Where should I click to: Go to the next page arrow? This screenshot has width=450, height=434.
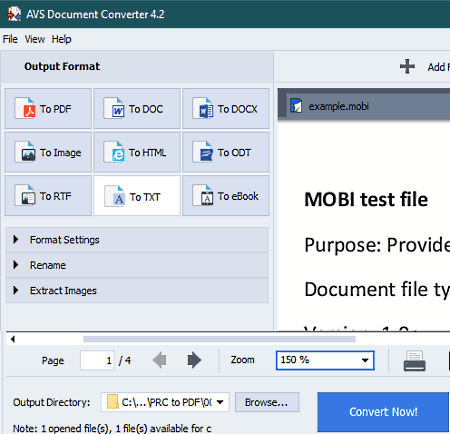(194, 360)
